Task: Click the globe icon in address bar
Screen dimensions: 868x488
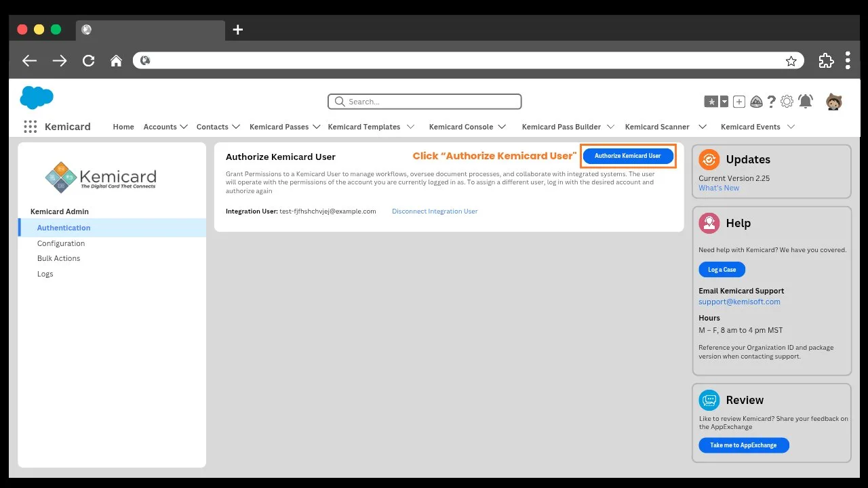Action: pos(144,61)
